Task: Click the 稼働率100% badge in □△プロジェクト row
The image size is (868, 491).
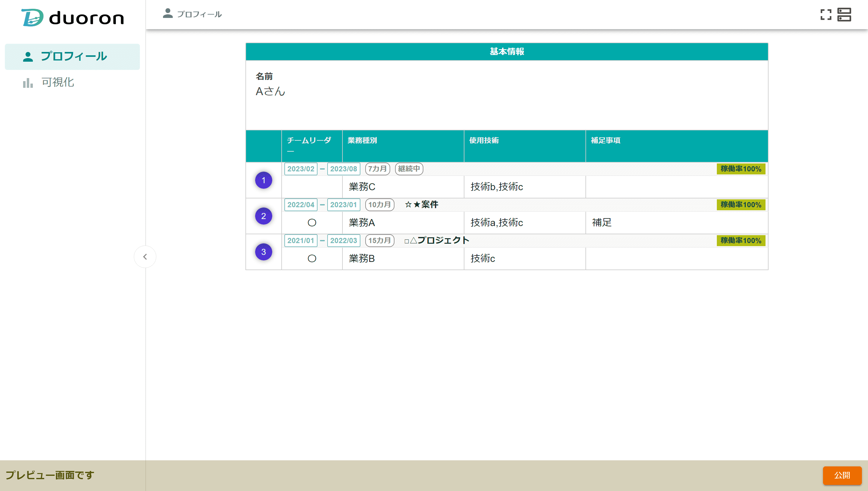Action: click(x=741, y=240)
